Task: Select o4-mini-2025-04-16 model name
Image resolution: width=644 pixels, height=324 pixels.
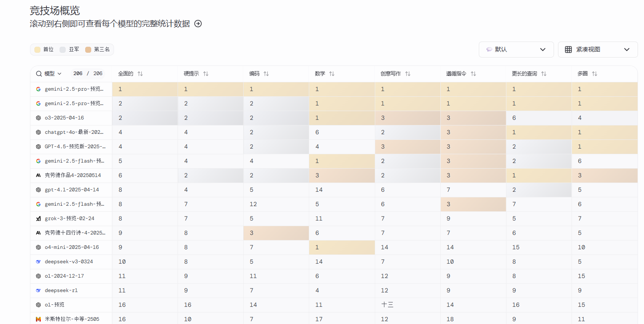Action: [72, 247]
